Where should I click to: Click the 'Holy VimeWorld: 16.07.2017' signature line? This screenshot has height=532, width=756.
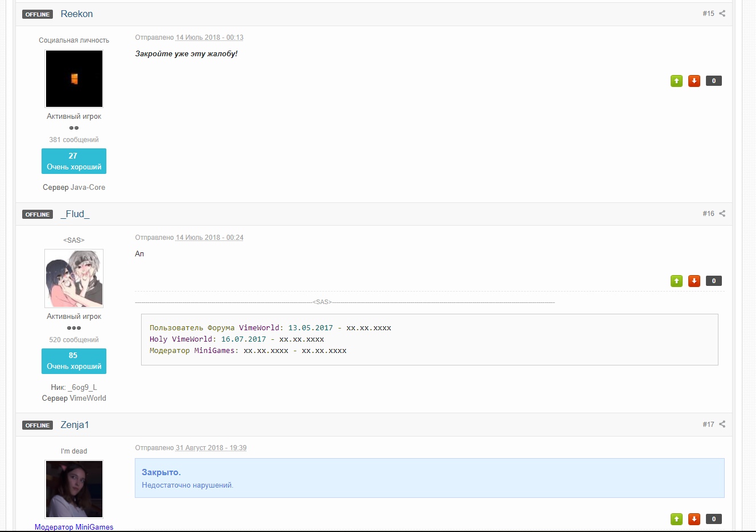[x=237, y=339]
